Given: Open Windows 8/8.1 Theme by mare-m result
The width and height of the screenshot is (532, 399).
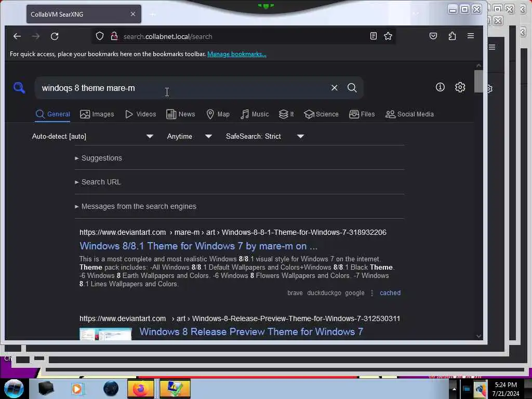Looking at the screenshot, I should (198, 246).
